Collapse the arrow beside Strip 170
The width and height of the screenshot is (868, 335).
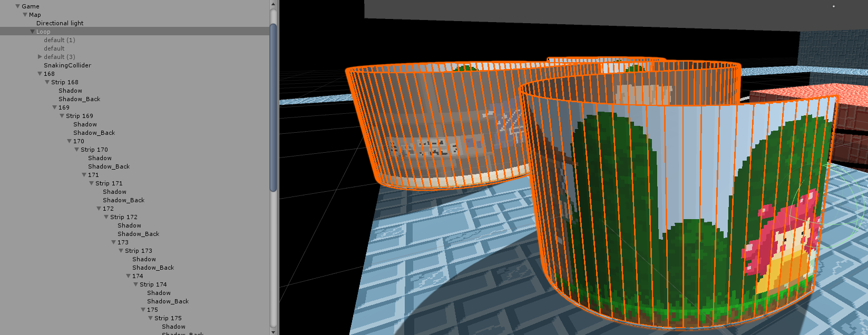(x=76, y=150)
